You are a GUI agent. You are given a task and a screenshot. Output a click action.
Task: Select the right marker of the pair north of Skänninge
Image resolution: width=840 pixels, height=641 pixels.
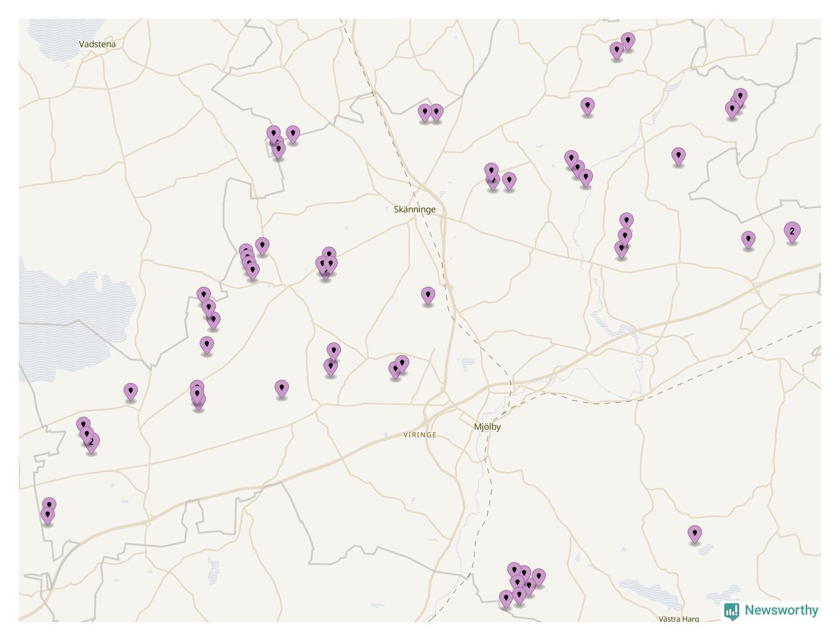point(436,113)
